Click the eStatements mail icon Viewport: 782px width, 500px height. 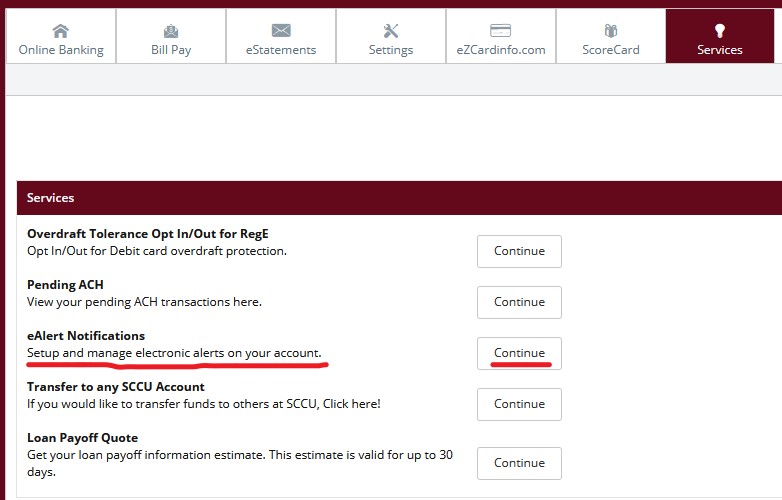[x=281, y=30]
